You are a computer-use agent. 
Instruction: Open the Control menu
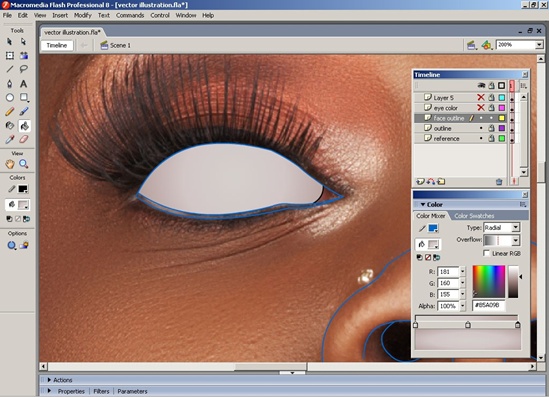pyautogui.click(x=160, y=15)
